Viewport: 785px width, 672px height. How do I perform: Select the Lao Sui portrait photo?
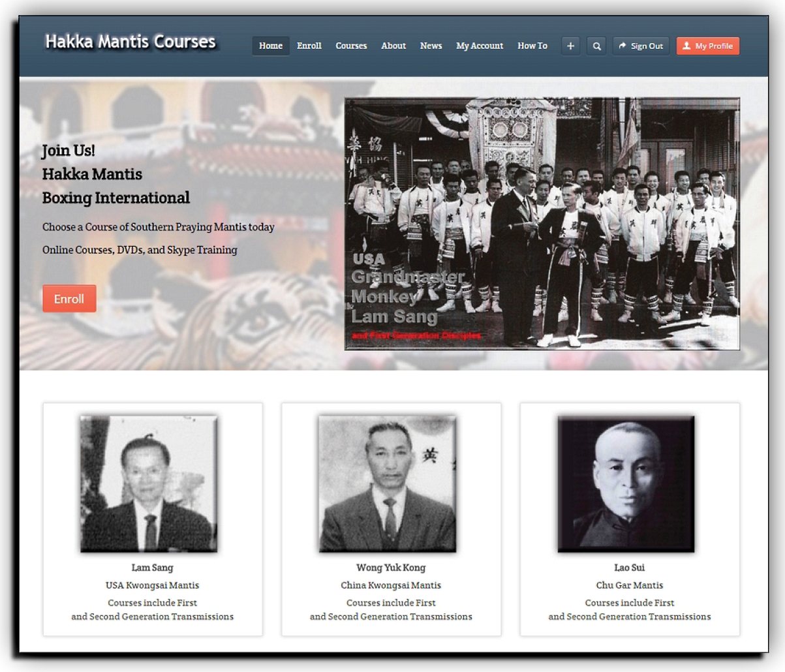coord(626,483)
